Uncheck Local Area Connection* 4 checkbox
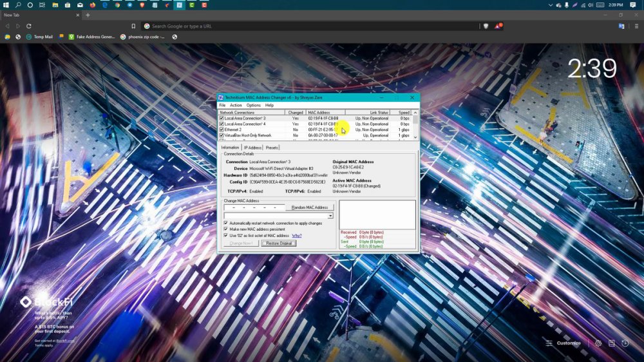This screenshot has height=362, width=644. click(x=222, y=124)
